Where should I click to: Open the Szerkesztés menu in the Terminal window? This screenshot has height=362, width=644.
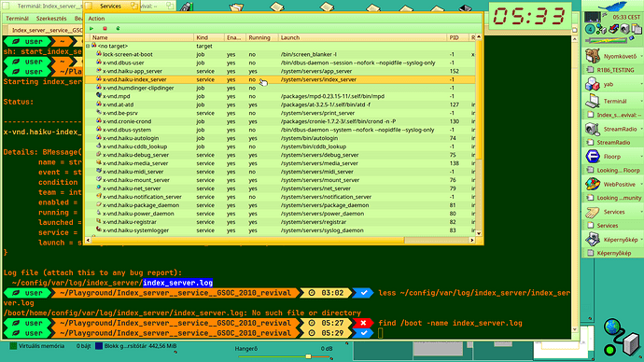tap(51, 19)
